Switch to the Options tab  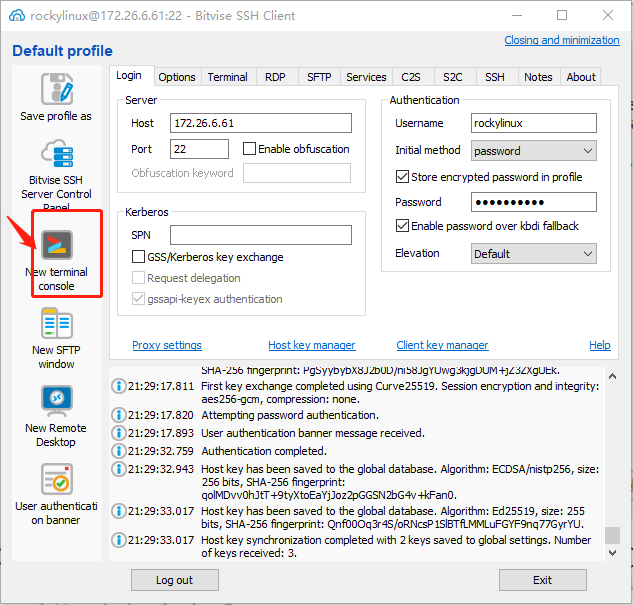(177, 77)
